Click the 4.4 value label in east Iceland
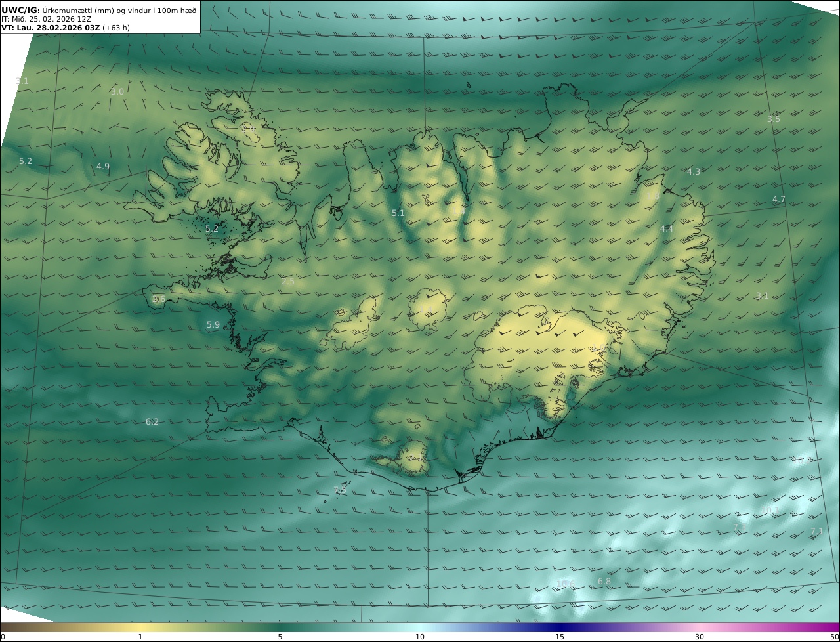This screenshot has width=840, height=642. coord(667,229)
